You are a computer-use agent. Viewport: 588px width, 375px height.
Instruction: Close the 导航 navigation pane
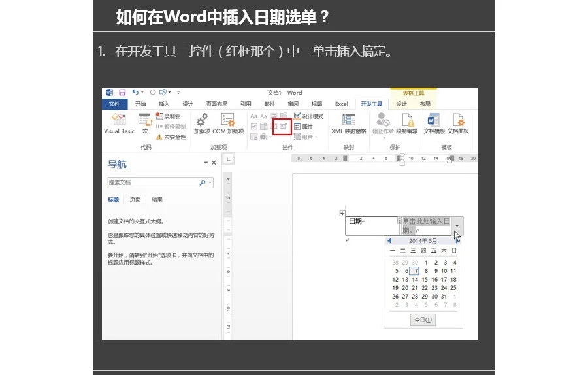point(214,163)
